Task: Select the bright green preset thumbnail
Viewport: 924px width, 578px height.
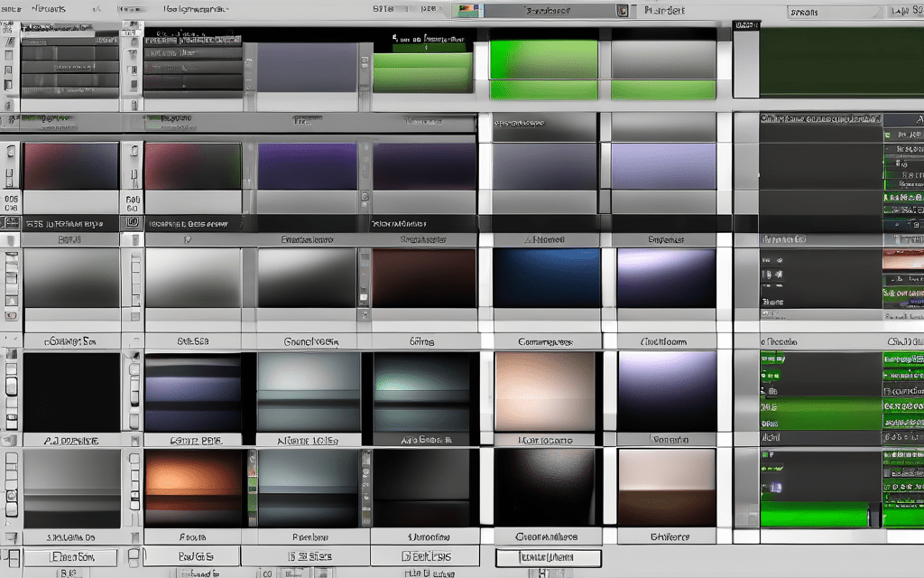Action: tap(543, 60)
